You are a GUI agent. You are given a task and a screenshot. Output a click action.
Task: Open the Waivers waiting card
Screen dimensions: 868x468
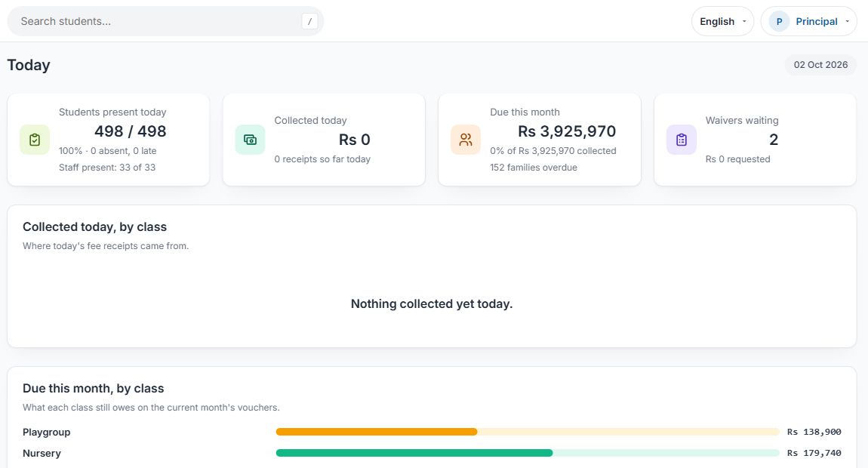755,140
